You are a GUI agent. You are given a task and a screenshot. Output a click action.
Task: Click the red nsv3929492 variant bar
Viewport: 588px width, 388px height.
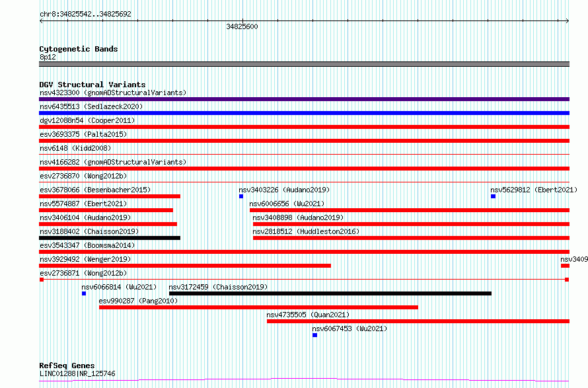pos(185,266)
